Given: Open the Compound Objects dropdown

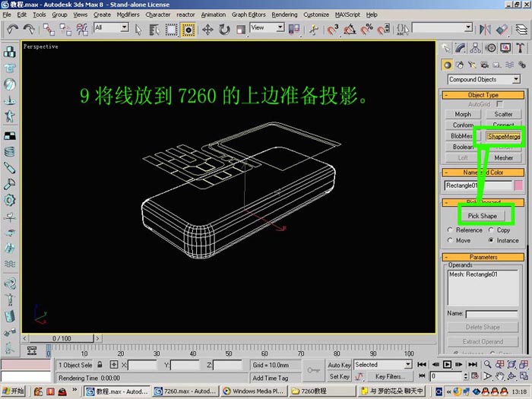Looking at the screenshot, I should point(484,79).
